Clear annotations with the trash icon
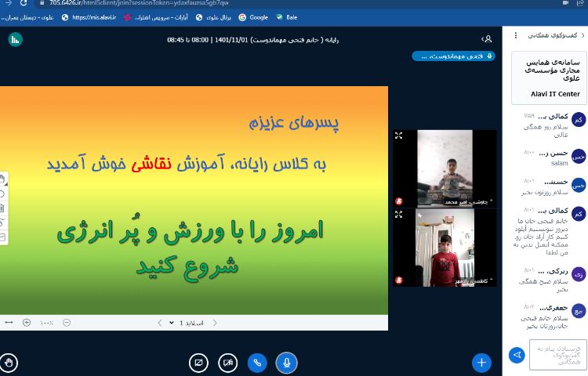Screen dimensions: 588x376 [x=2, y=208]
